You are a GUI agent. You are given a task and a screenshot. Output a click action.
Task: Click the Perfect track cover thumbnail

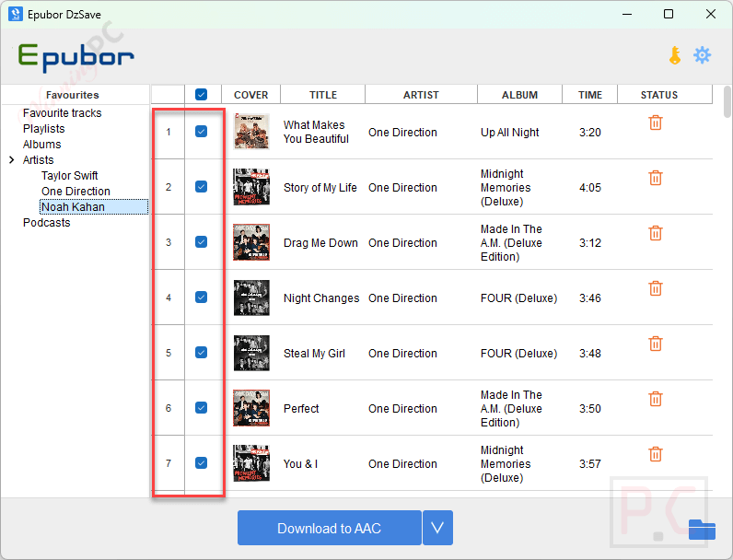[x=251, y=408]
